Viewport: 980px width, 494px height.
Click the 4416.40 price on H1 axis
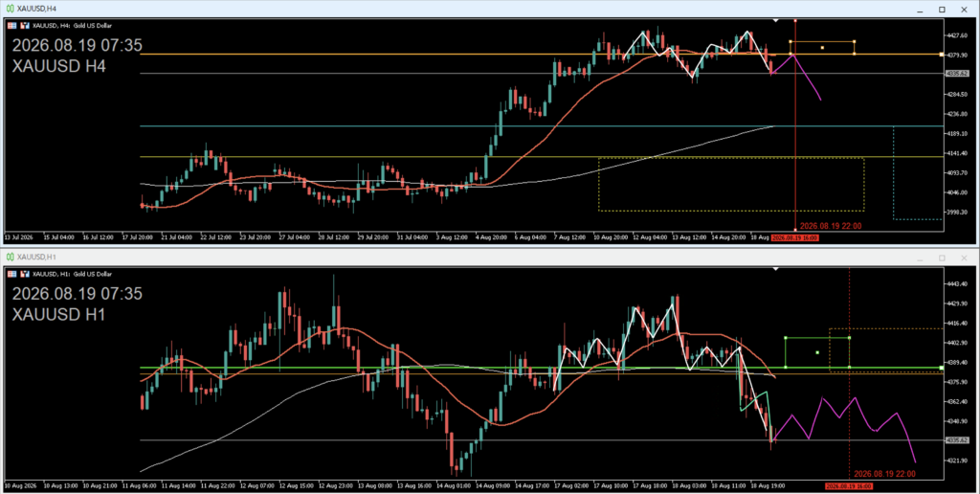[x=957, y=324]
